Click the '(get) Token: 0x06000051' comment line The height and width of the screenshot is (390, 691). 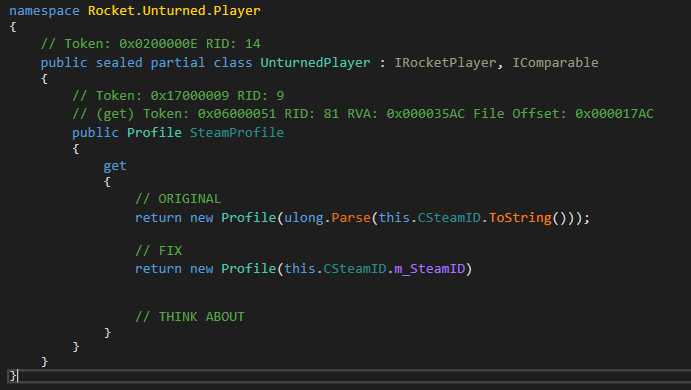(363, 114)
